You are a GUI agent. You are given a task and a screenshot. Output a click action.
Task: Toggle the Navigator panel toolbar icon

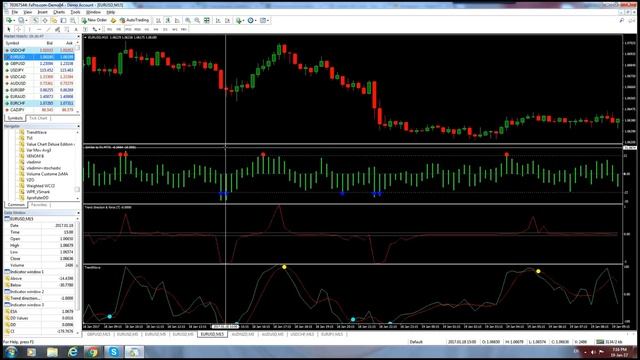[x=54, y=20]
